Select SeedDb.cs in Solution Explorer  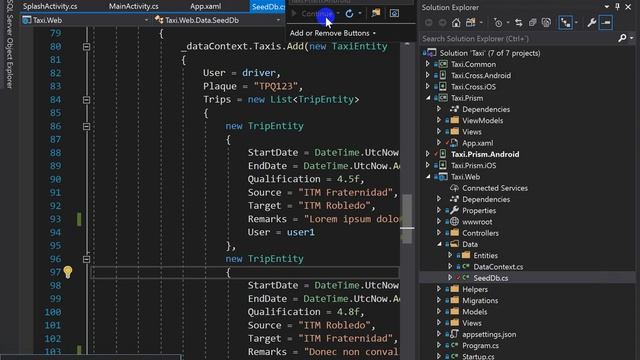[491, 278]
